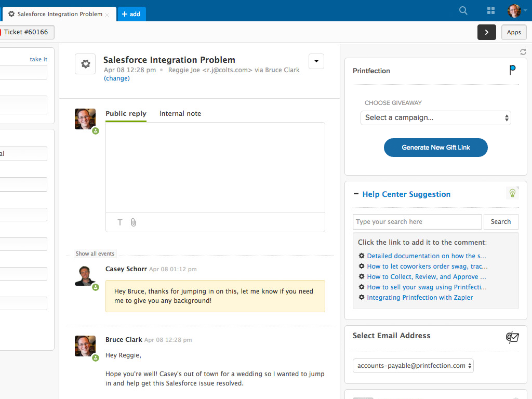Image resolution: width=532 pixels, height=399 pixels.
Task: Click the ticket gear icon beside the title
Action: click(x=85, y=64)
